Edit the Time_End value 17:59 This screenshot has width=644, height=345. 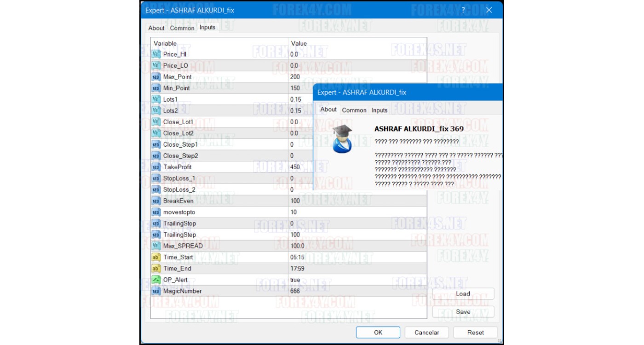tap(297, 269)
